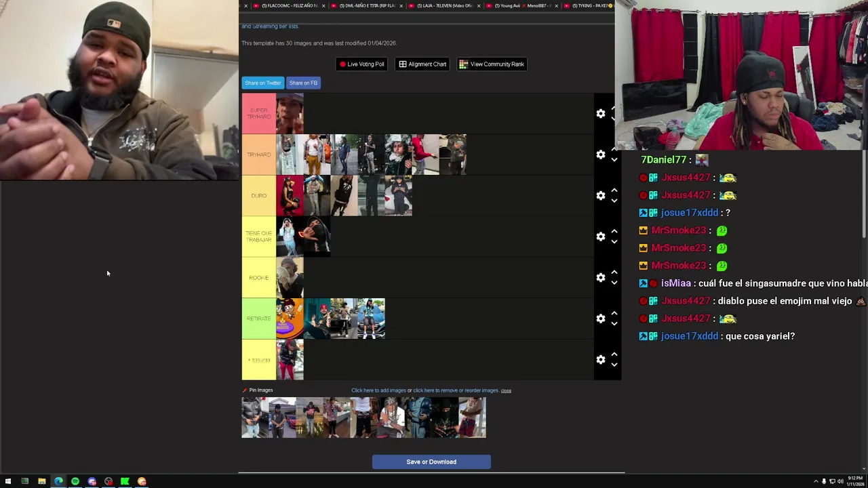This screenshot has width=868, height=488.
Task: Open settings gear for SUPER TRYHARD row
Action: click(x=600, y=113)
